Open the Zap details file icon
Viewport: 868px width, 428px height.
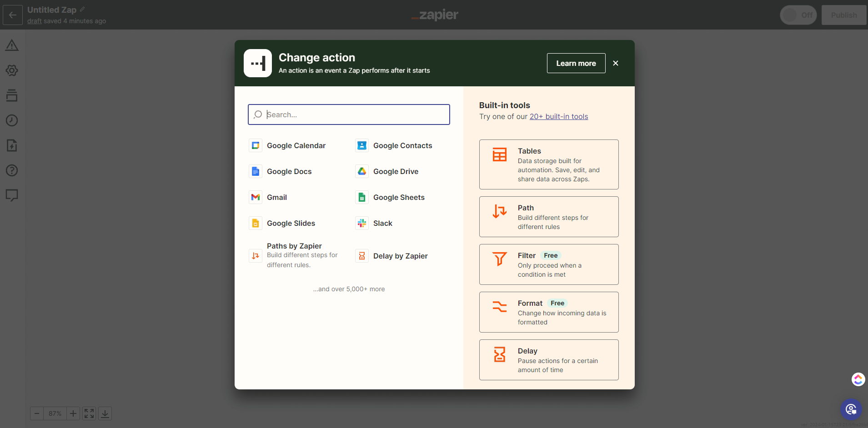(12, 145)
